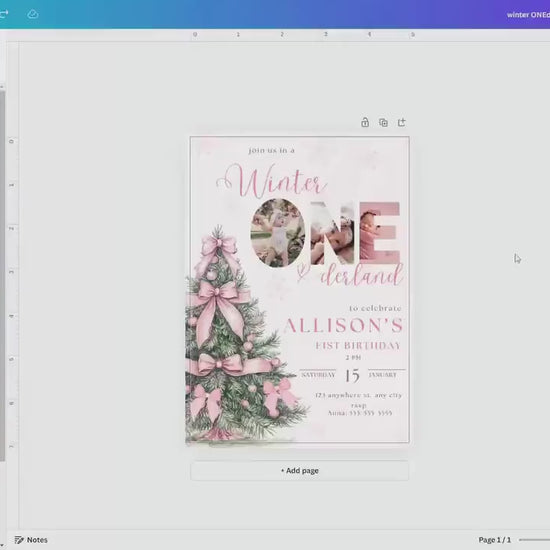This screenshot has height=550, width=550.
Task: Select the ALLISON'S name text
Action: (x=343, y=326)
